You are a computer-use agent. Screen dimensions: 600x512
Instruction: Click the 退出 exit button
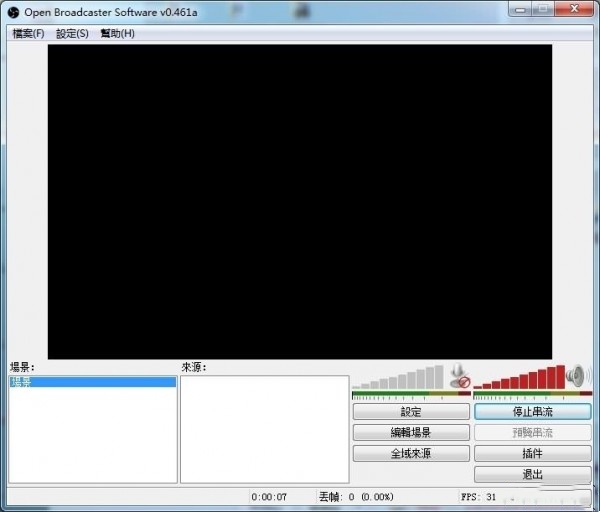(x=532, y=474)
